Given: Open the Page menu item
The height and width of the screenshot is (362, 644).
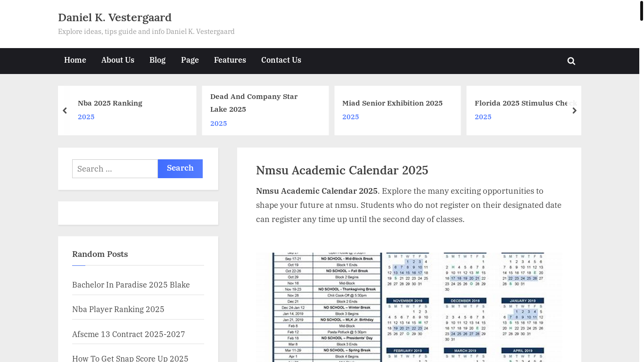Looking at the screenshot, I should coord(190,60).
